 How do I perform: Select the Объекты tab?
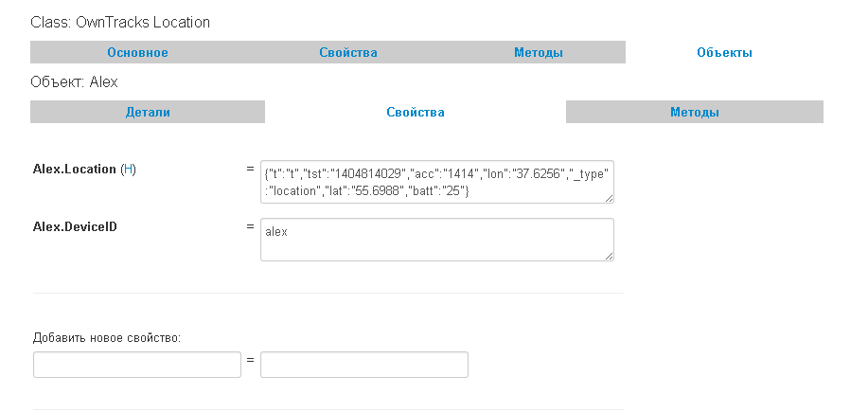pyautogui.click(x=724, y=53)
